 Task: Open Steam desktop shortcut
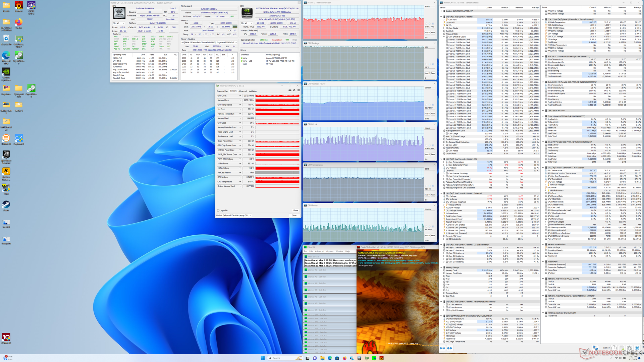pyautogui.click(x=6, y=205)
